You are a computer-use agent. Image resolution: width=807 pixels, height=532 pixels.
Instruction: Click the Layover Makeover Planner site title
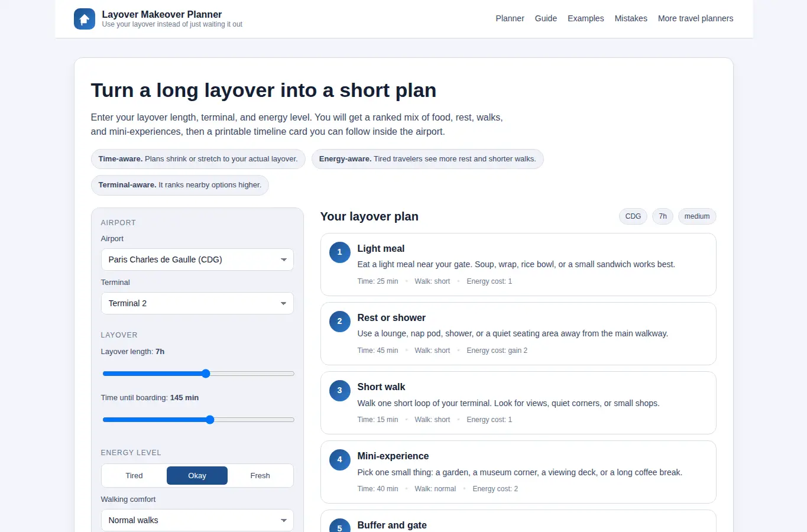[162, 14]
